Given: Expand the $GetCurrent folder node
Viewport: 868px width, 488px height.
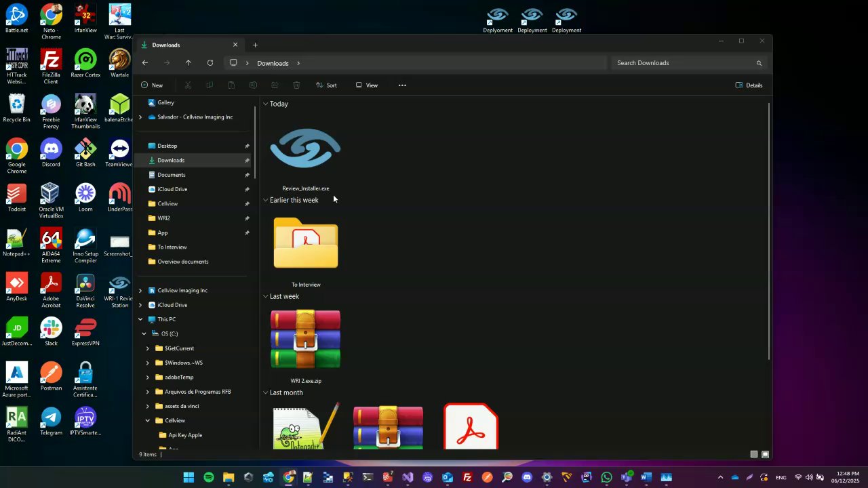Looking at the screenshot, I should pyautogui.click(x=148, y=348).
